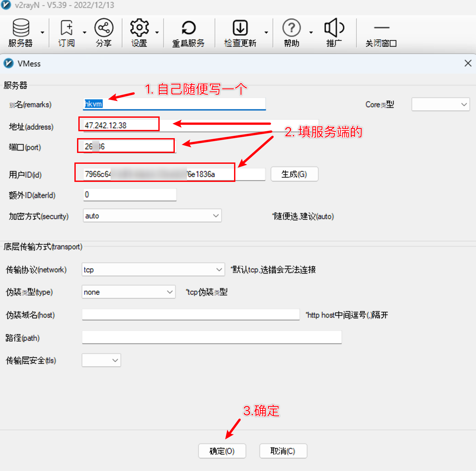This screenshot has height=471, width=476.
Task: Open the security encryption dropdown
Action: (152, 216)
